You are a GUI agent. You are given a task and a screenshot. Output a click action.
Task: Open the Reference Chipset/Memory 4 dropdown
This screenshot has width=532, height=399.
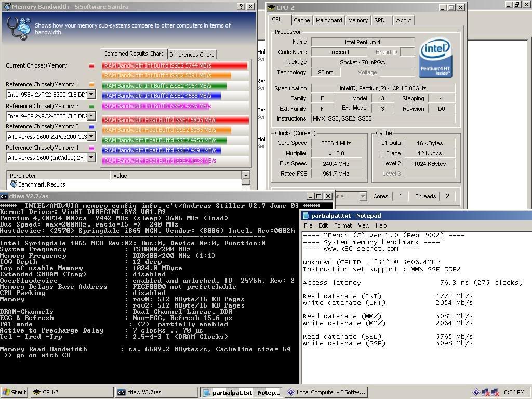click(91, 158)
